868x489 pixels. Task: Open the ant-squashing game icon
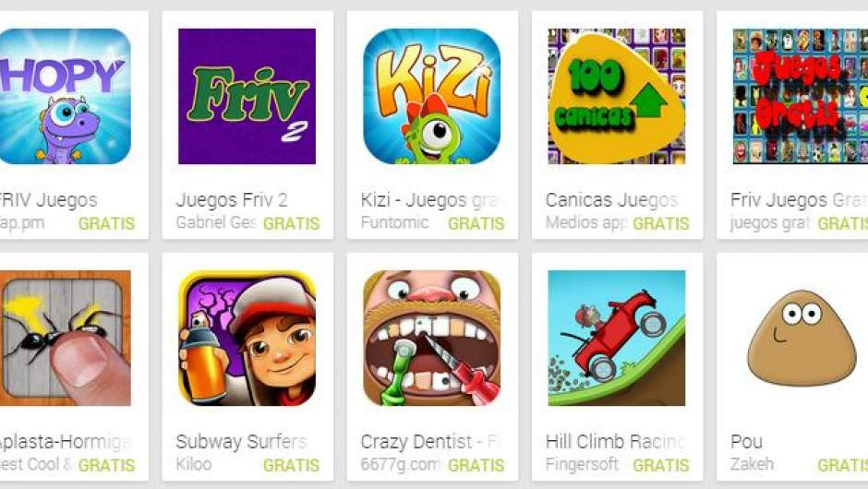pyautogui.click(x=66, y=338)
